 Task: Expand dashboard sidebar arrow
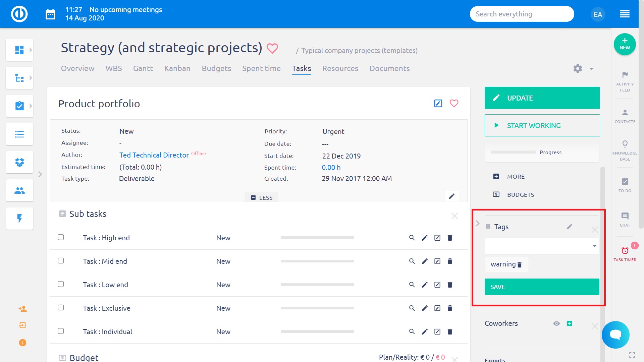pos(31,50)
